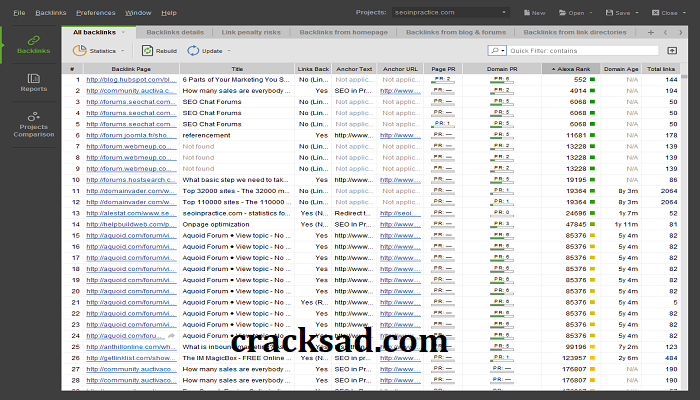Sort by Backlink Page column header
Viewport: 700px width, 400px height.
tap(131, 69)
